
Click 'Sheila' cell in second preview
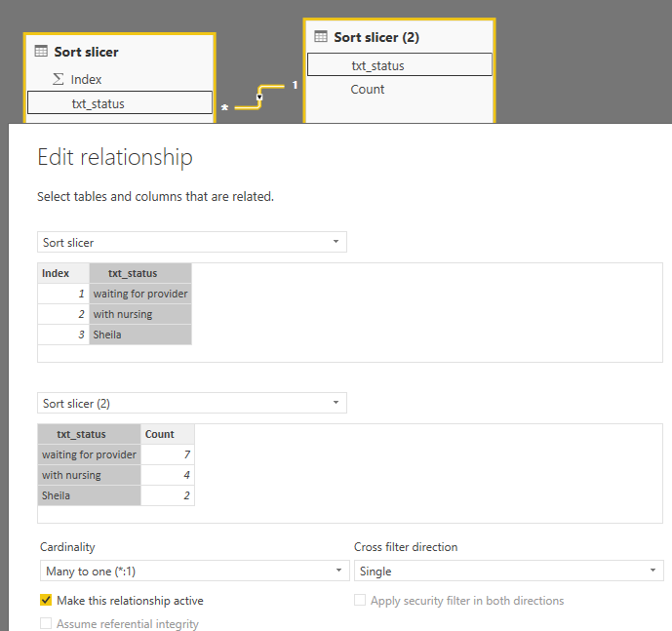[89, 495]
